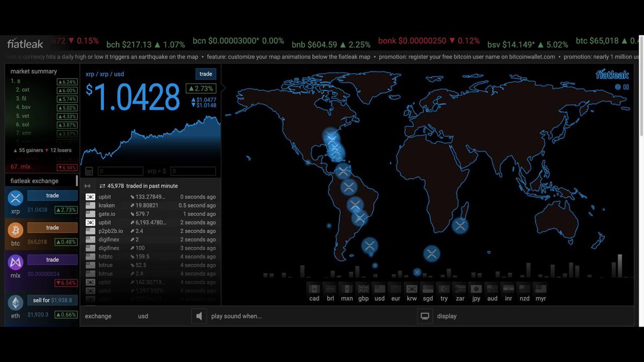The width and height of the screenshot is (644, 362).
Task: Toggle the brl currency flag
Action: pos(331,289)
